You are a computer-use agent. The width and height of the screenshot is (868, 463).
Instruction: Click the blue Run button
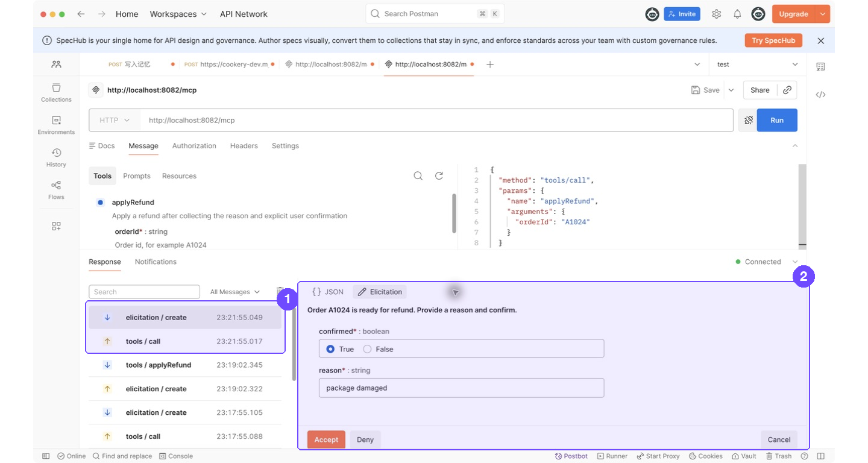(777, 120)
